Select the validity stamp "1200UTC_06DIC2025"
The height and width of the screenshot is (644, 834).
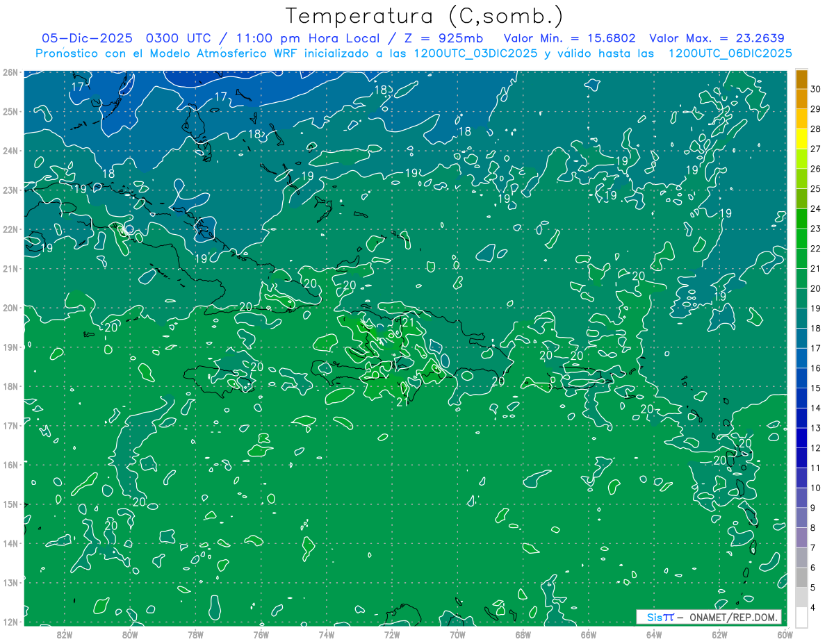(730, 53)
